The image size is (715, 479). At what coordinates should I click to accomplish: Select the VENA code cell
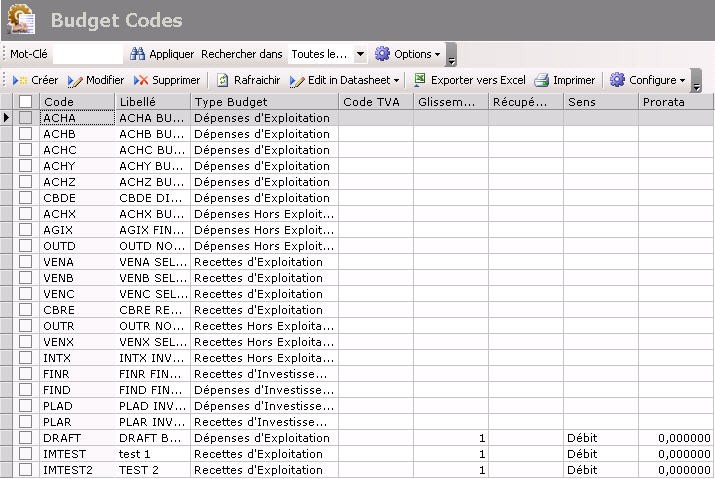click(x=76, y=262)
